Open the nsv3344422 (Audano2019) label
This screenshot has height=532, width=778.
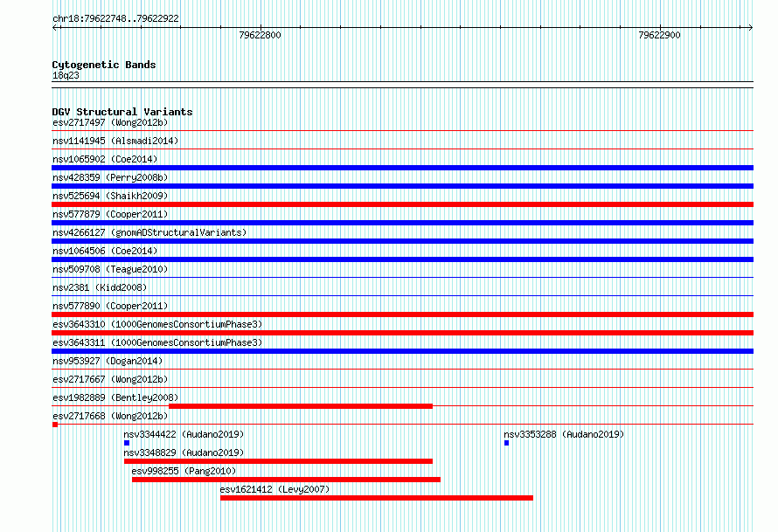[x=184, y=434]
